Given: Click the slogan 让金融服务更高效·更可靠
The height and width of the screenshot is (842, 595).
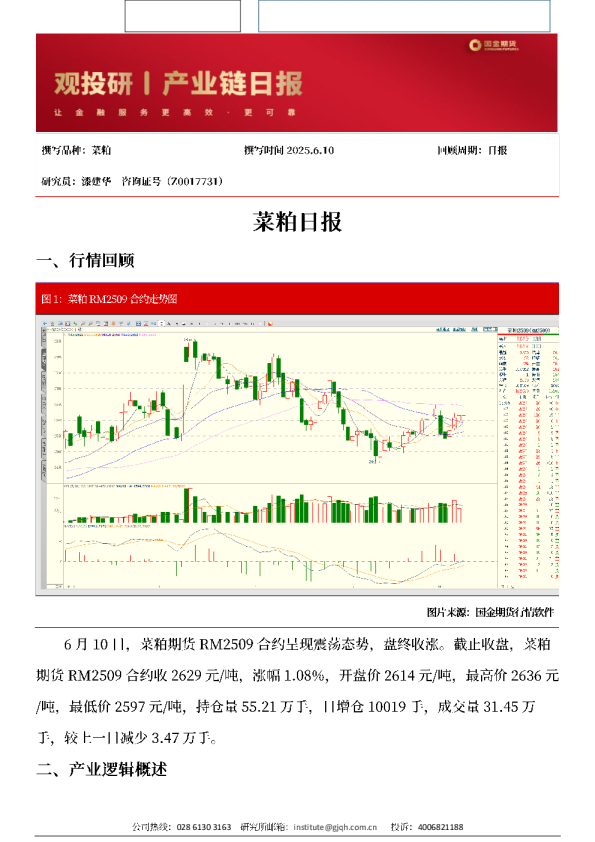Looking at the screenshot, I should click(175, 112).
